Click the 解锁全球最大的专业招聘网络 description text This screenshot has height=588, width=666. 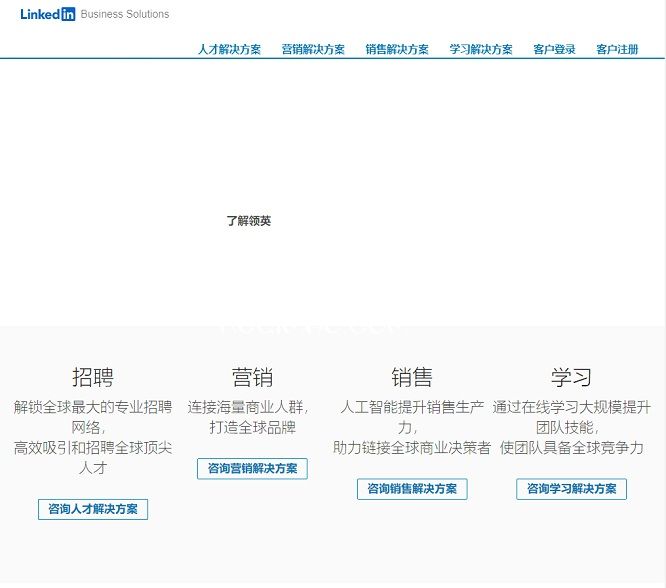point(93,417)
